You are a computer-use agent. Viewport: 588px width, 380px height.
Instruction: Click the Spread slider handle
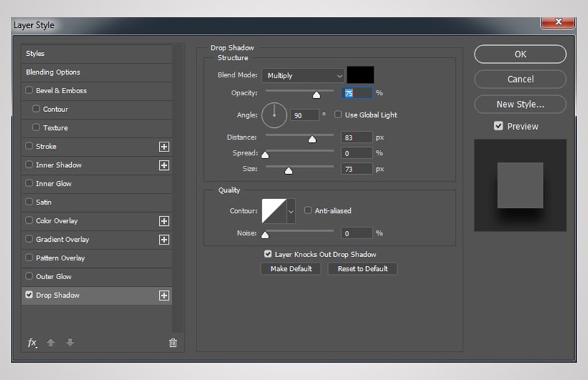coord(265,155)
